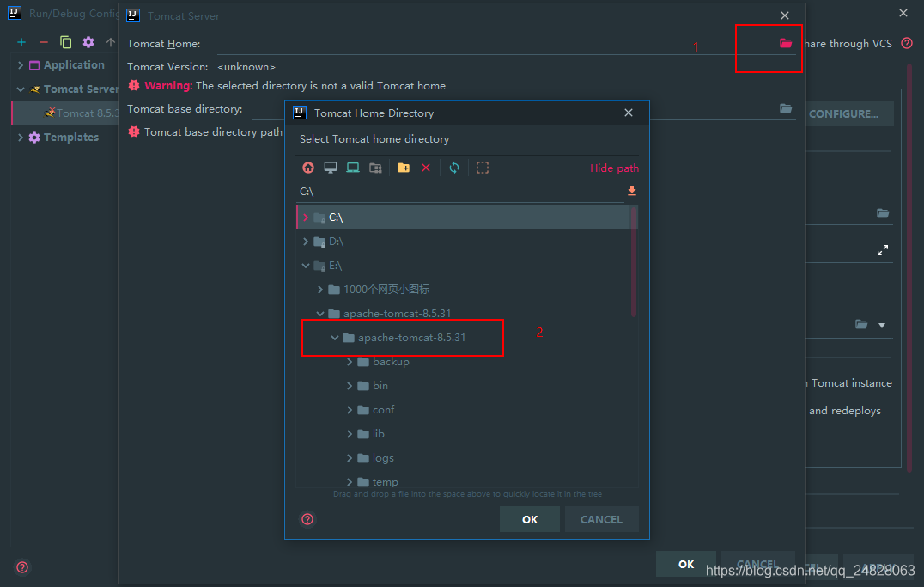Expand the Templates group
The height and width of the screenshot is (587, 924).
[21, 137]
